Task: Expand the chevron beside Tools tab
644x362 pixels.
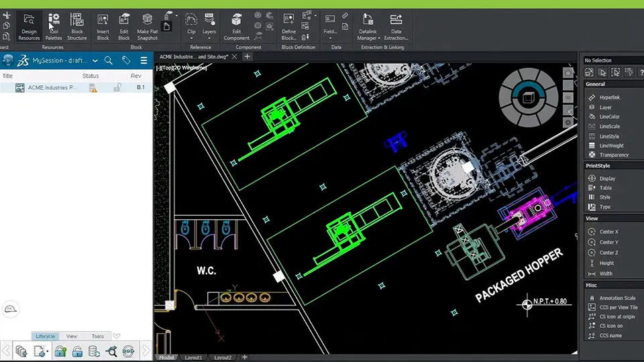Action: pyautogui.click(x=117, y=336)
